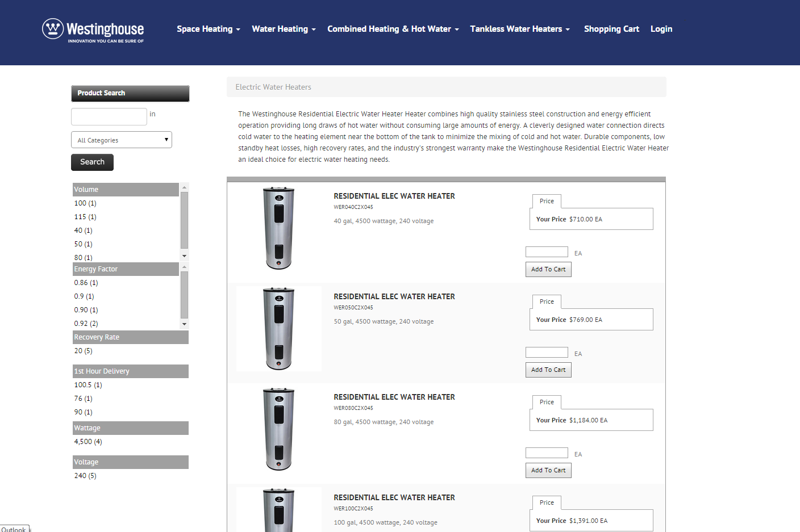Filter by Energy Factor 0.86 (1)
800x532 pixels.
86,283
